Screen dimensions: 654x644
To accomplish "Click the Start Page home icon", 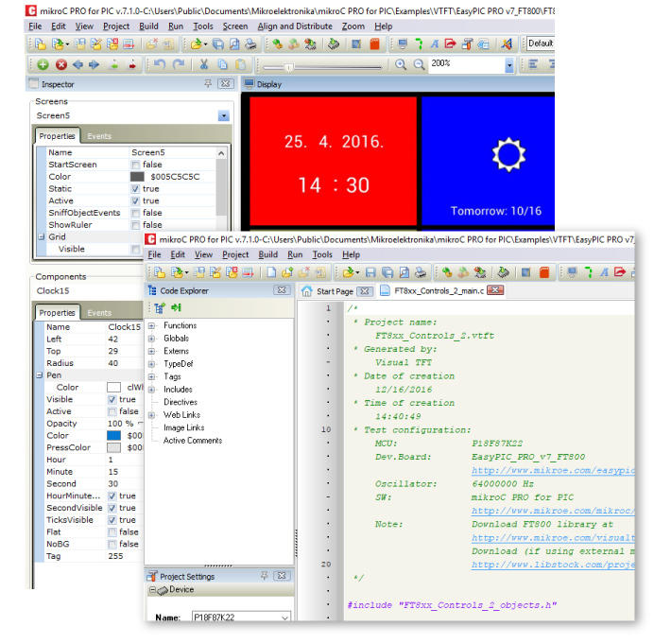I will click(306, 291).
